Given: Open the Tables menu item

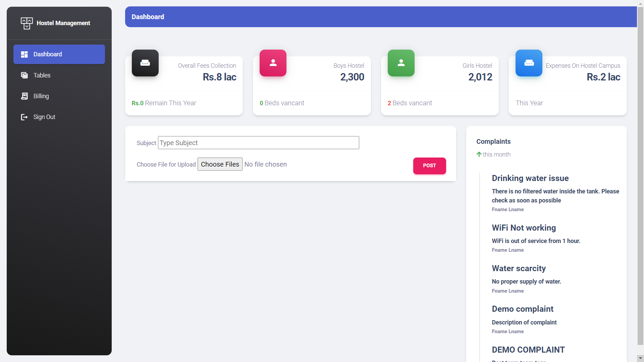Looking at the screenshot, I should tap(42, 75).
